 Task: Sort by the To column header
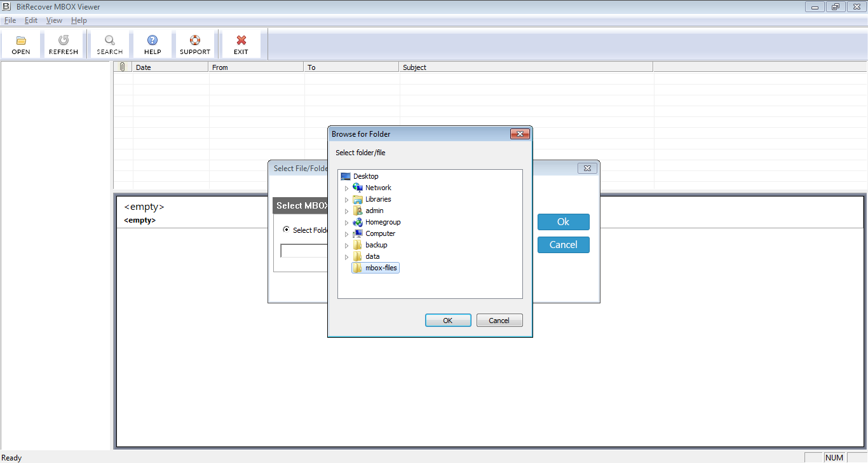[352, 67]
